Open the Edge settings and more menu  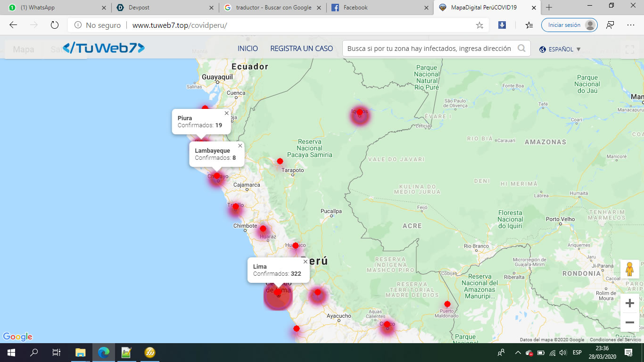coord(631,25)
